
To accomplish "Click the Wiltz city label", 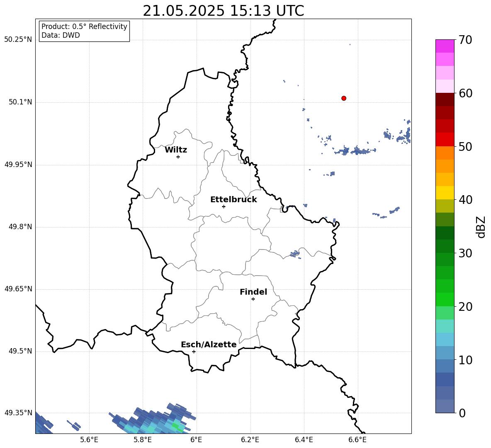I will pyautogui.click(x=176, y=150).
